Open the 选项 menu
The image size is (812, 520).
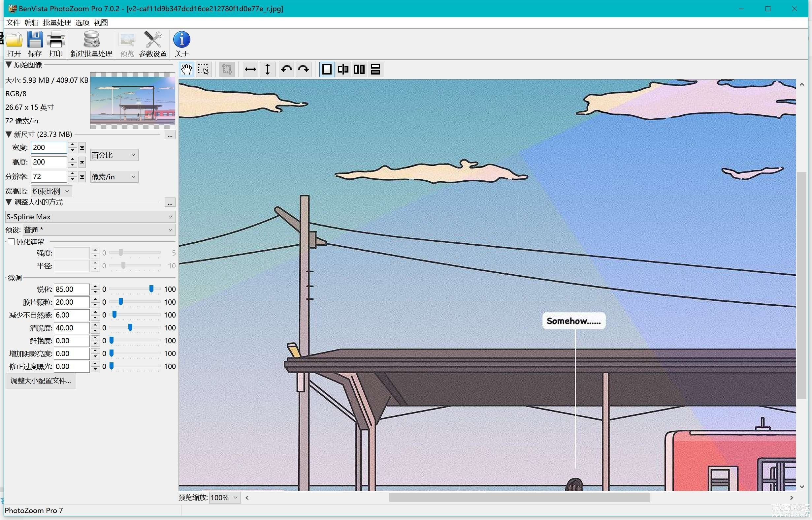82,23
